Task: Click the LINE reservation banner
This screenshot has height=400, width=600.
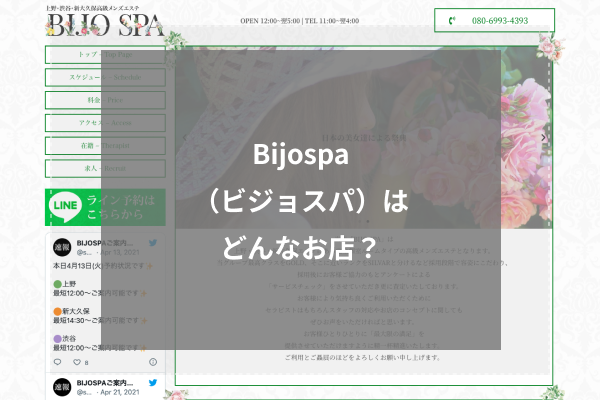Action: [105, 207]
